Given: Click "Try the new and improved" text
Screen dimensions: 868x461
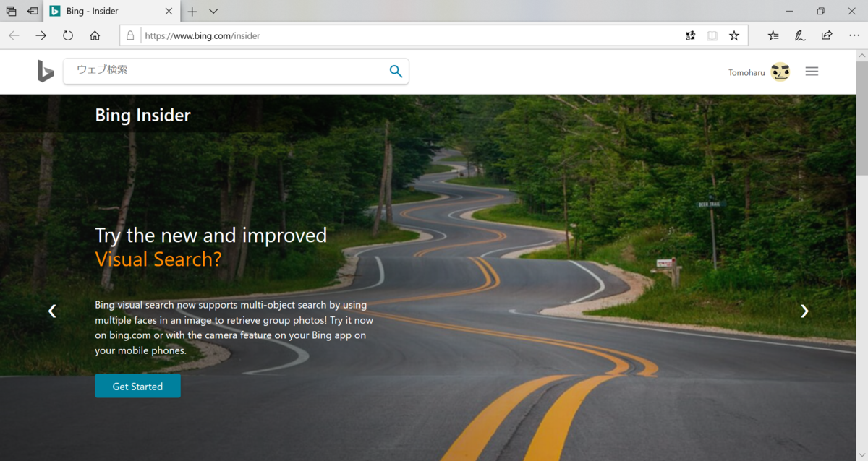Looking at the screenshot, I should [x=211, y=236].
